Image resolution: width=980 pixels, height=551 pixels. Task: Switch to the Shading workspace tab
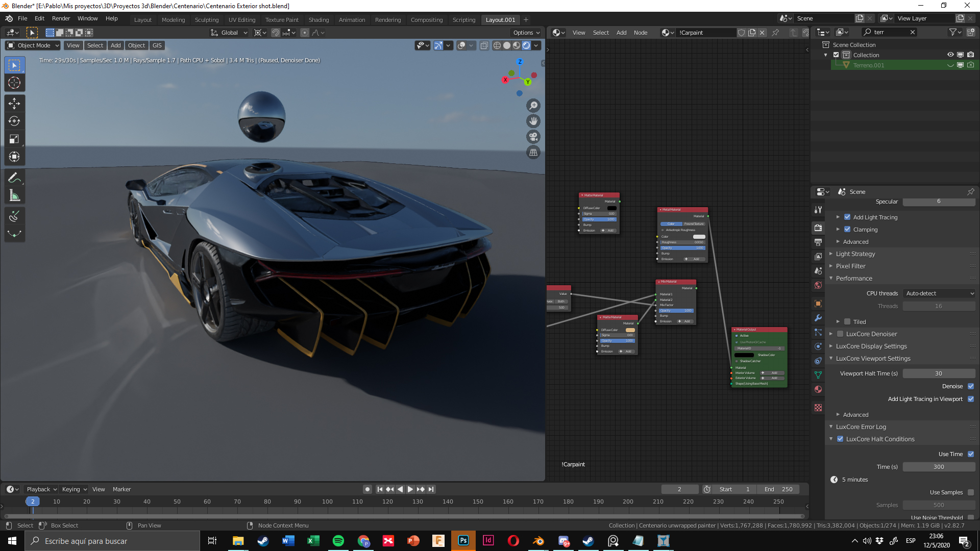pos(318,20)
